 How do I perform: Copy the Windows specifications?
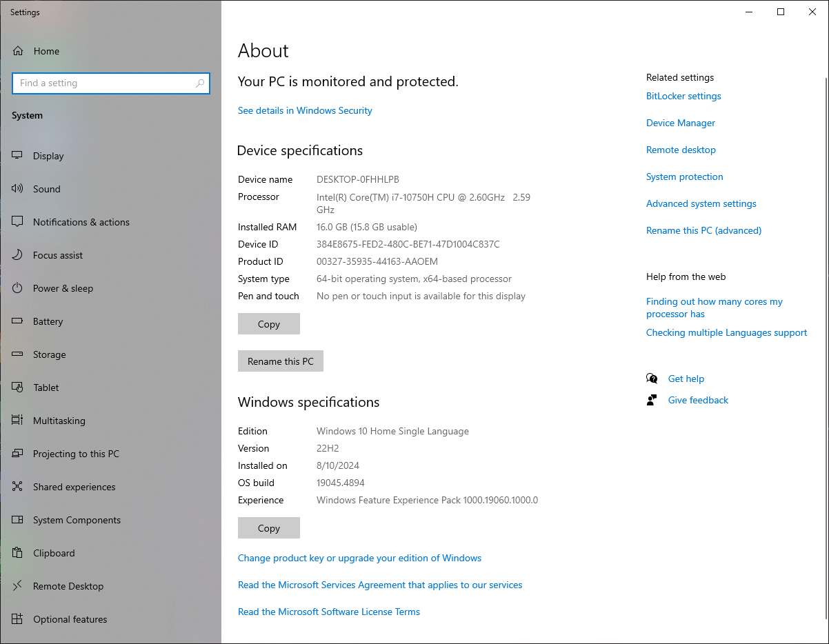pos(268,528)
